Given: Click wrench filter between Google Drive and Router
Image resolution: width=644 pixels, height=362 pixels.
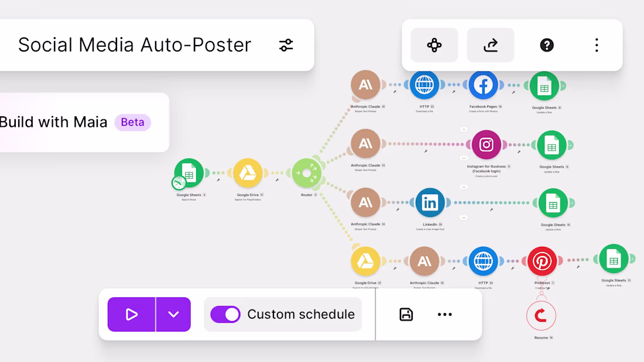Looking at the screenshot, I should [278, 180].
